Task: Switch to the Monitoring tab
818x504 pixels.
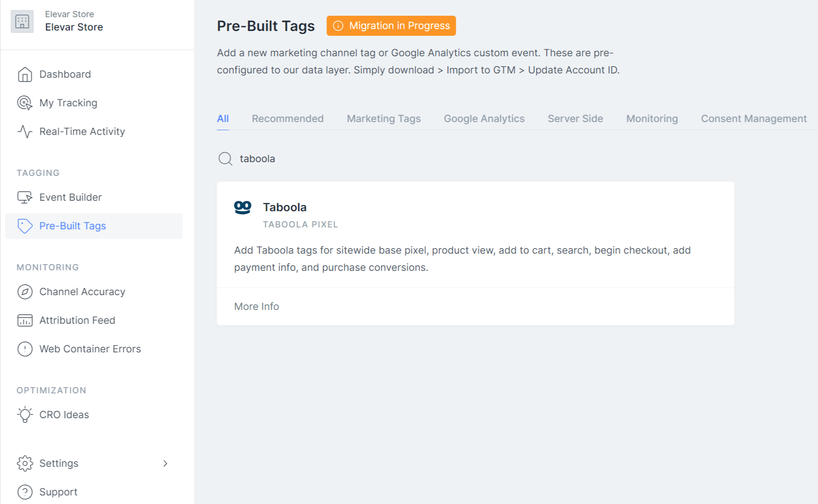Action: pyautogui.click(x=652, y=119)
